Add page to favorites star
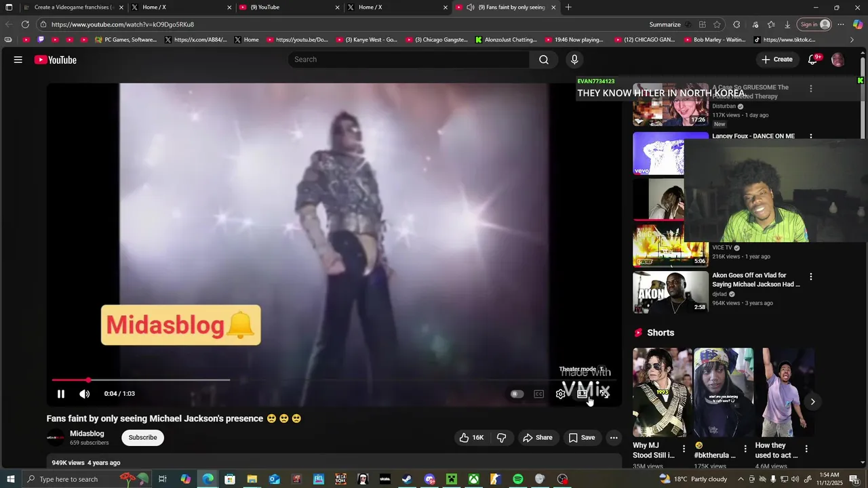 (718, 24)
